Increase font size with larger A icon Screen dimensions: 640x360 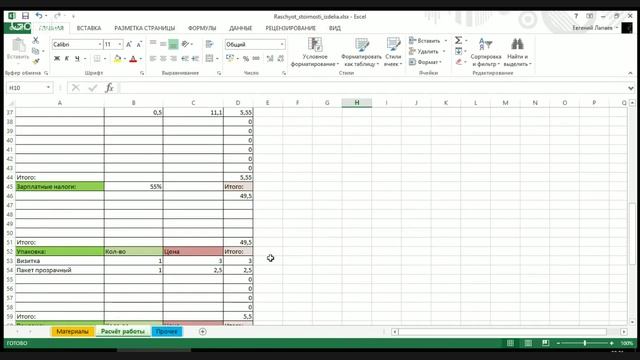pyautogui.click(x=129, y=44)
